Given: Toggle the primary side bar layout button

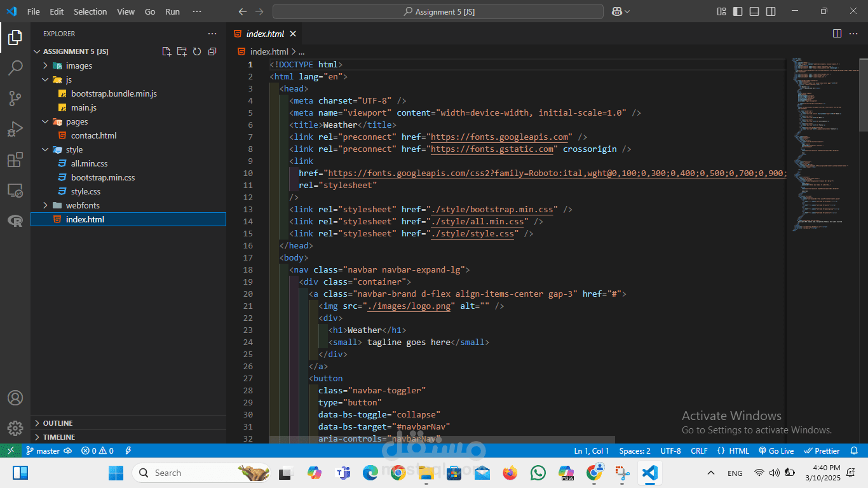Looking at the screenshot, I should (738, 11).
